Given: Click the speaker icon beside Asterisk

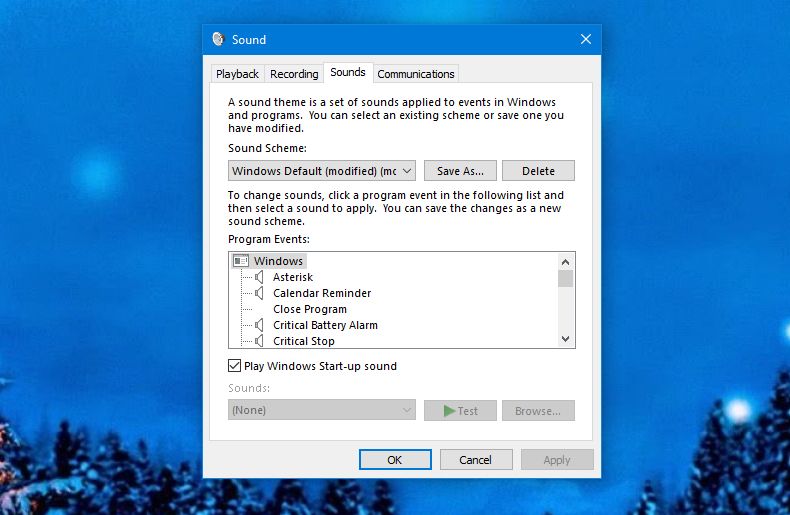Looking at the screenshot, I should coord(259,277).
